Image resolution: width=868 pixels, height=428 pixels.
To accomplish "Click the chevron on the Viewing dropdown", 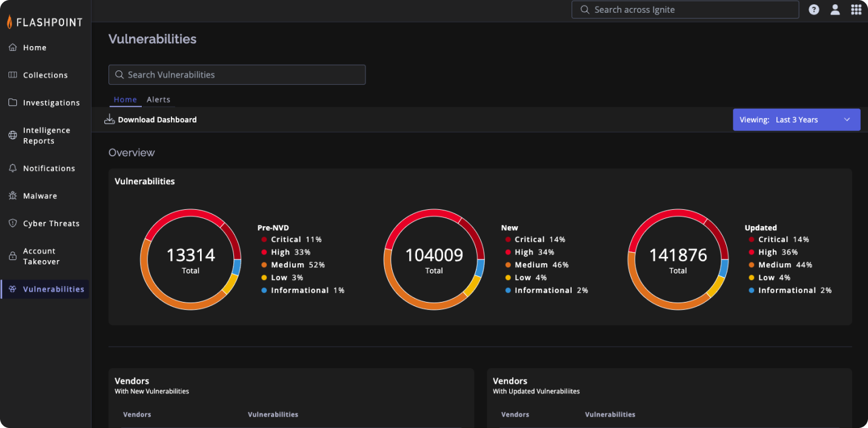I will click(847, 120).
